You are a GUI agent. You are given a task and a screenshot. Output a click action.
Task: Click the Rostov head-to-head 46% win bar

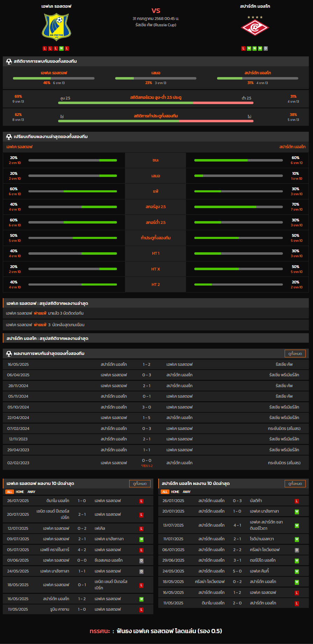(x=54, y=78)
